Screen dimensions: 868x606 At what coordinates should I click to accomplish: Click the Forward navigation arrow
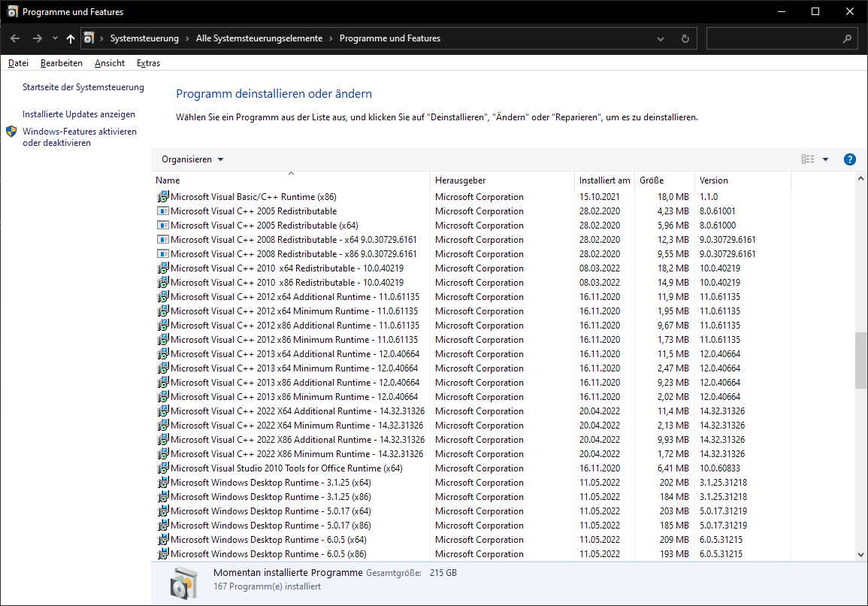click(37, 38)
